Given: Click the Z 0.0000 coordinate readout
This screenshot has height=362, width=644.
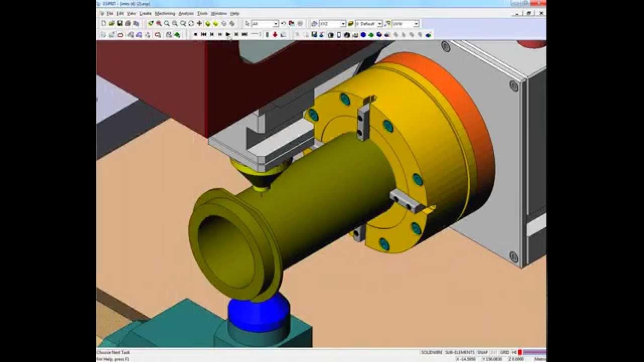Looking at the screenshot, I should [x=516, y=359].
